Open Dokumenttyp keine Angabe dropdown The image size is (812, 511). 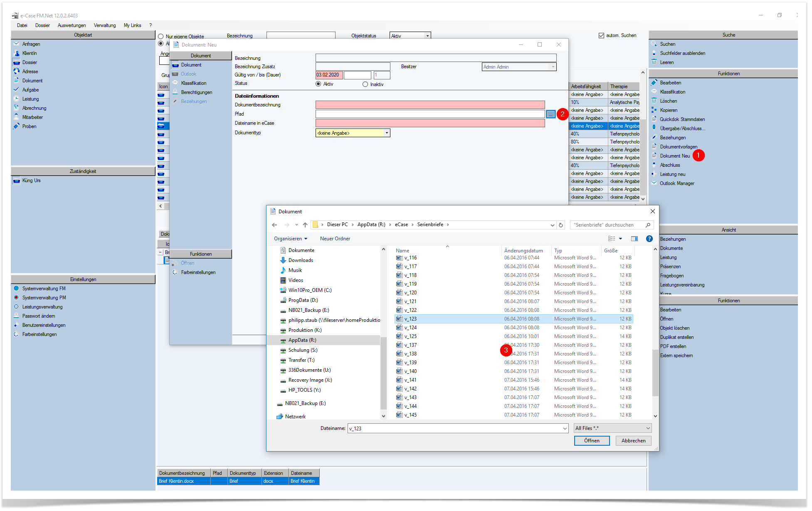[387, 133]
